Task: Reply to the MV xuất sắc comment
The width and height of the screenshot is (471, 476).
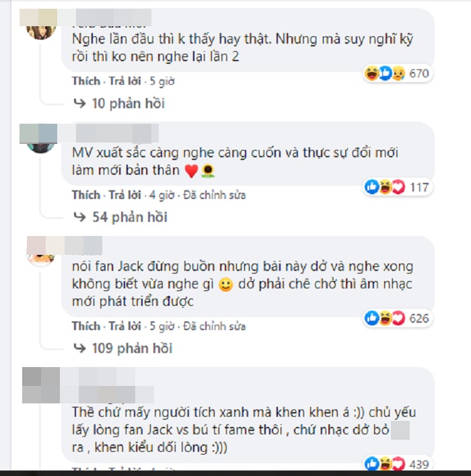Action: click(125, 195)
